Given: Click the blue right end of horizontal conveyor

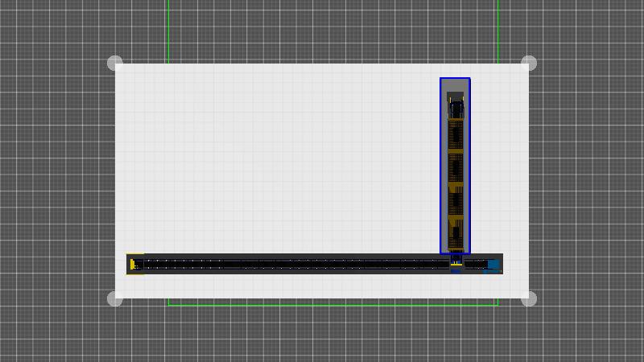Looking at the screenshot, I should 493,264.
